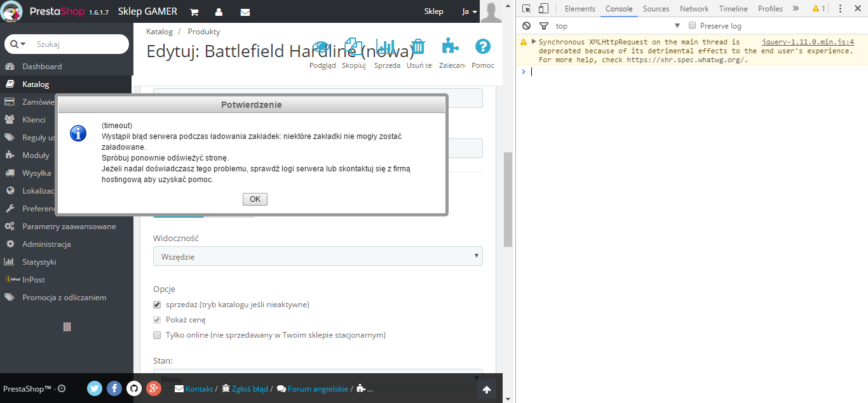
Task: Toggle DevTools device mode icon
Action: point(543,9)
